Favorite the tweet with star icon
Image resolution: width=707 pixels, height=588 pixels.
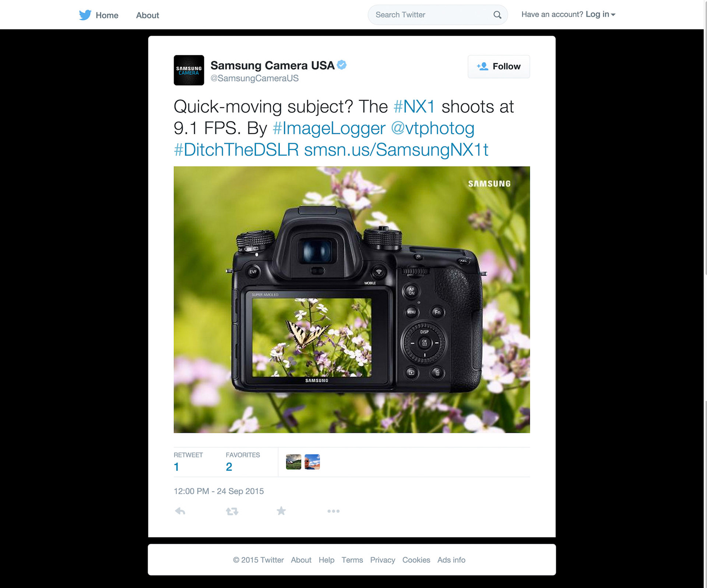click(281, 511)
